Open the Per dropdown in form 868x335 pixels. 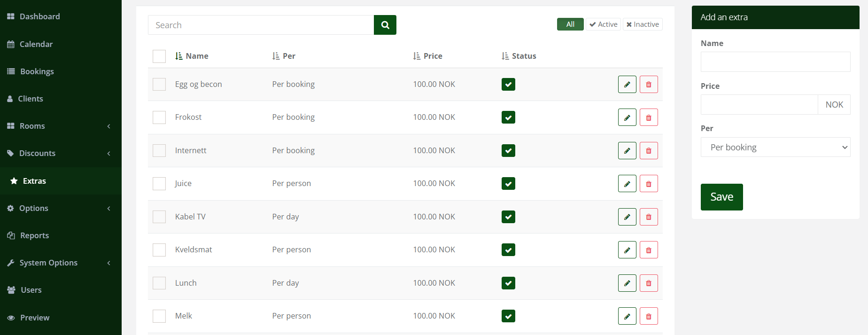point(775,148)
